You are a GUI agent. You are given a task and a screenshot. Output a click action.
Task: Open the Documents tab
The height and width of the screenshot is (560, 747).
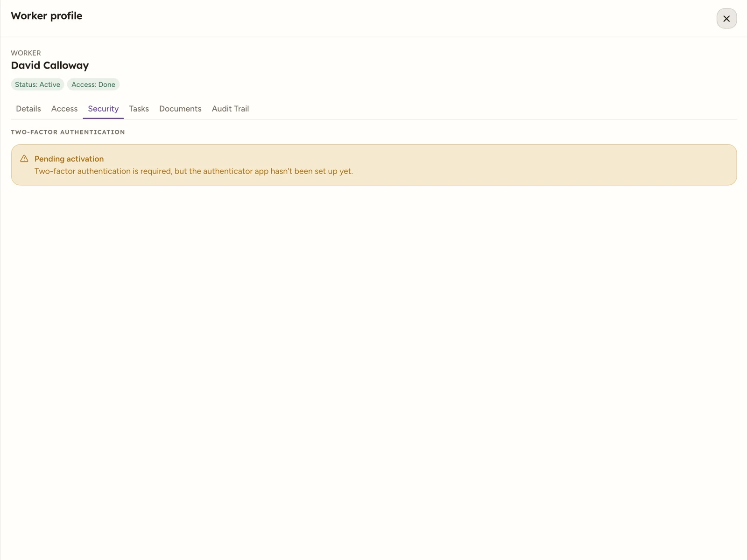click(x=180, y=109)
